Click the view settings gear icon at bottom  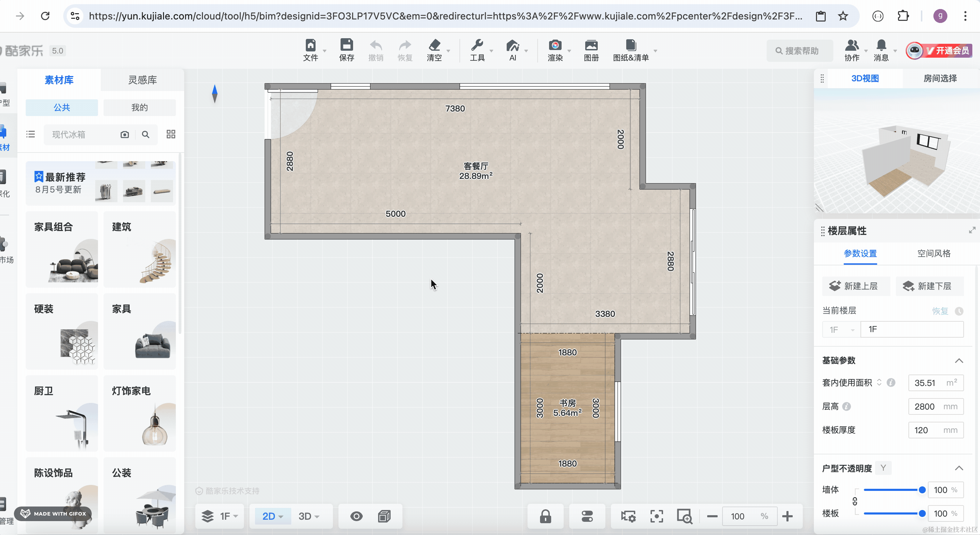(x=628, y=516)
